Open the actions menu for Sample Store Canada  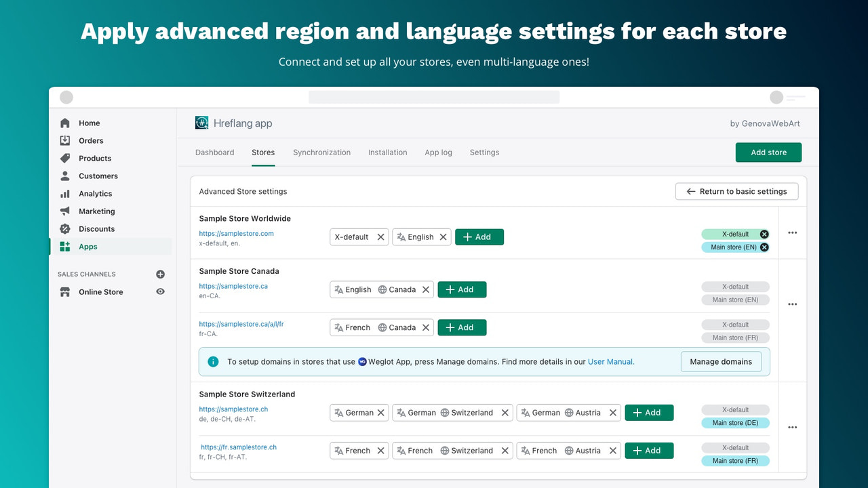[792, 304]
